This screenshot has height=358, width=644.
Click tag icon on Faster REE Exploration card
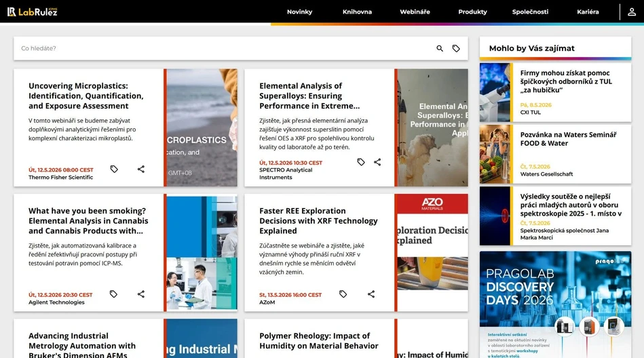(343, 294)
